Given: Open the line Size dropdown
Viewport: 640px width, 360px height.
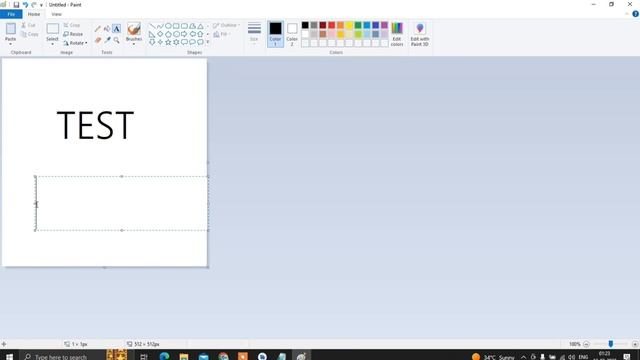Looking at the screenshot, I should coord(254,33).
